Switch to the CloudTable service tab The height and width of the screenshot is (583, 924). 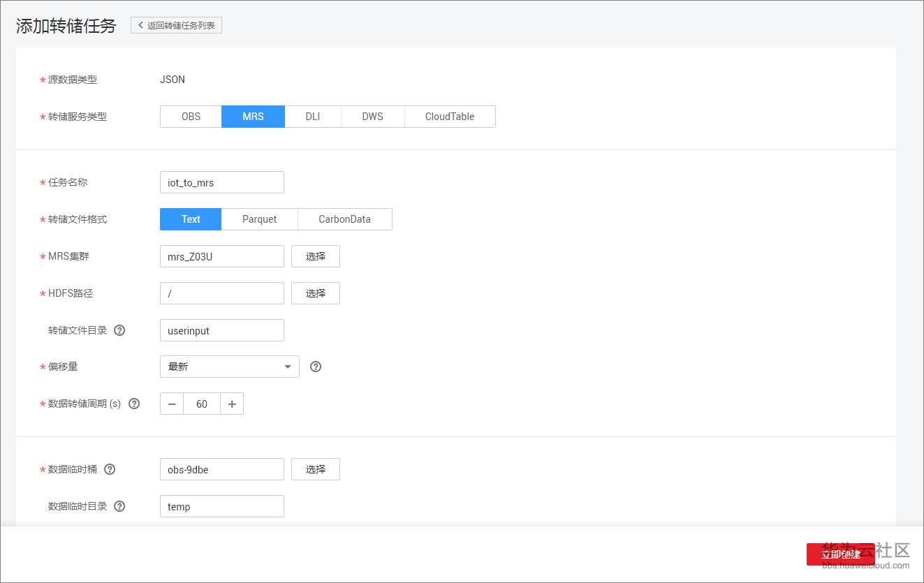tap(449, 117)
